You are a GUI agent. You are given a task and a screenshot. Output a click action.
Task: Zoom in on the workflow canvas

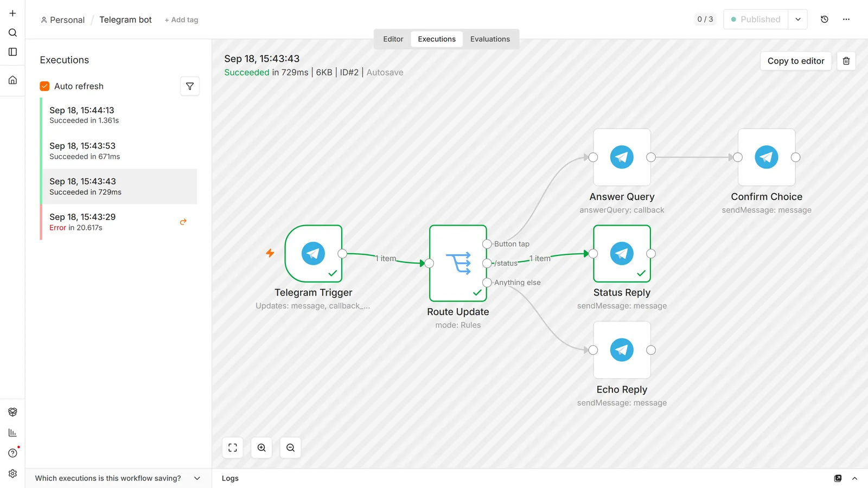tap(261, 448)
